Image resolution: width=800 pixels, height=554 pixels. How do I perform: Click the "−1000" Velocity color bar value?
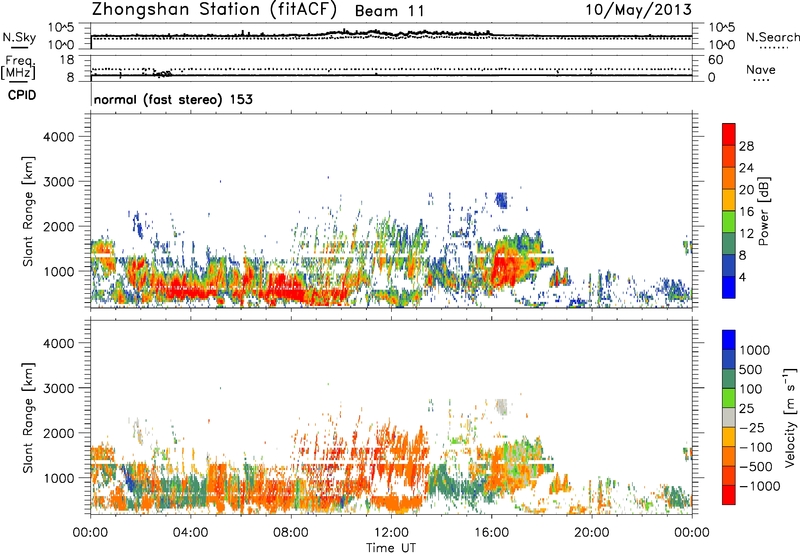tap(759, 486)
